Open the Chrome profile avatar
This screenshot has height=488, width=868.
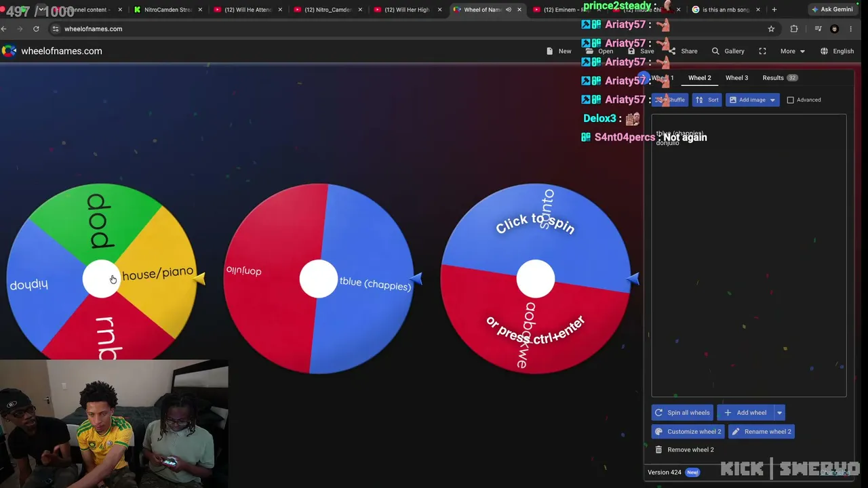coord(835,29)
